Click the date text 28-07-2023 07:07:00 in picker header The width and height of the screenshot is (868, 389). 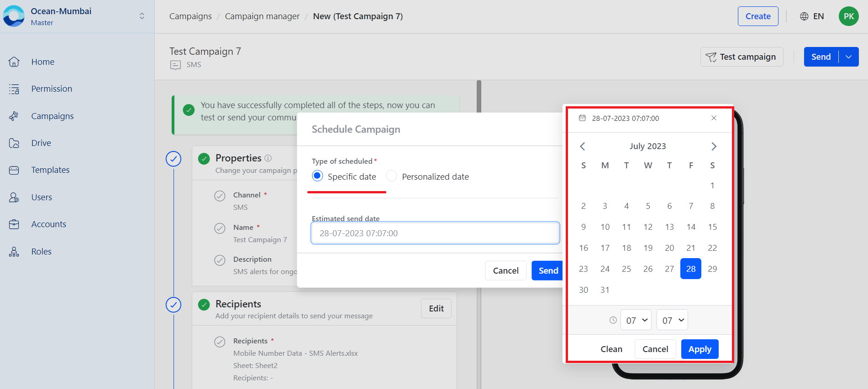pos(626,119)
